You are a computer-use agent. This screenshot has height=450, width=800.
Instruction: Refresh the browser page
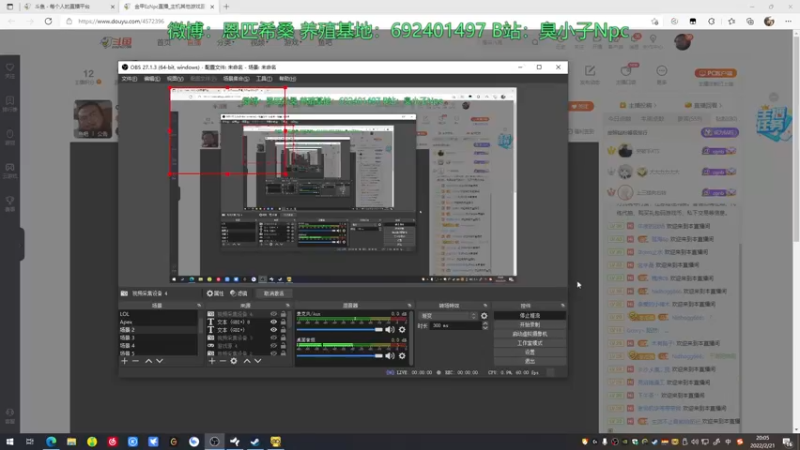point(48,21)
